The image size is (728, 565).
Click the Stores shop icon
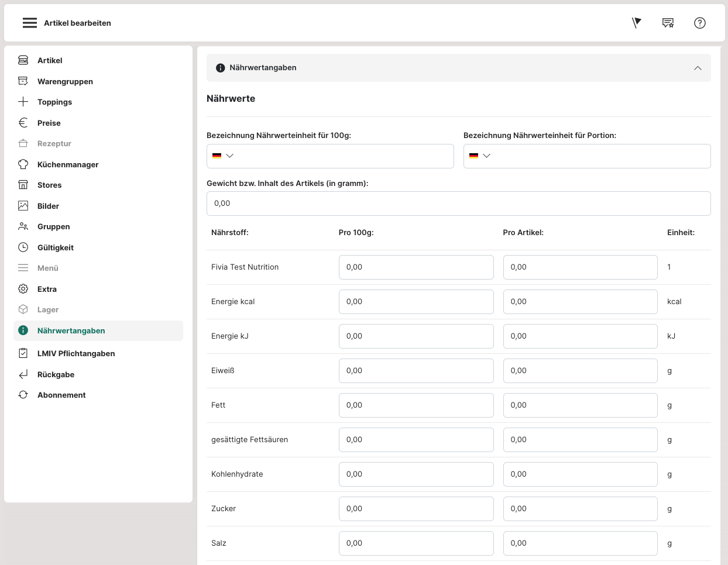click(x=23, y=185)
